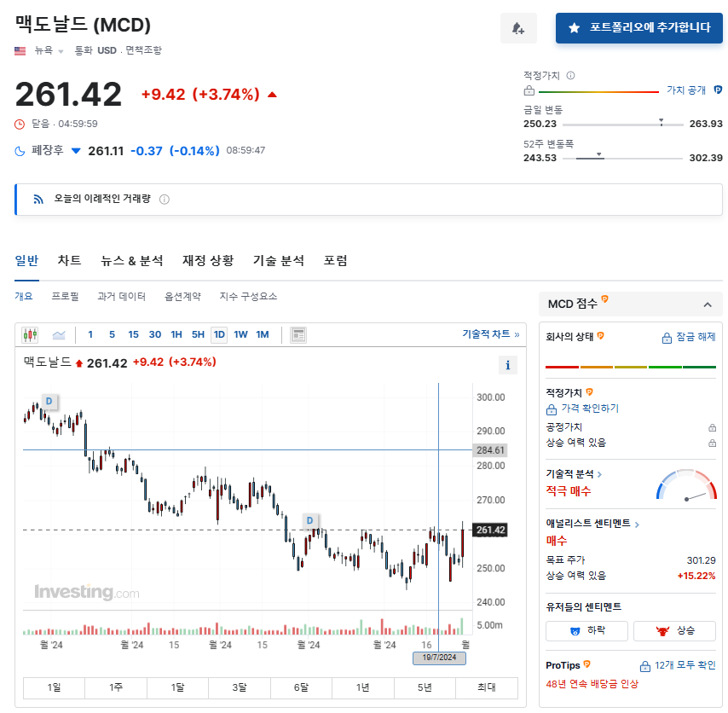Image resolution: width=728 pixels, height=713 pixels.
Task: Open the 기술적 차트 link
Action: point(491,333)
